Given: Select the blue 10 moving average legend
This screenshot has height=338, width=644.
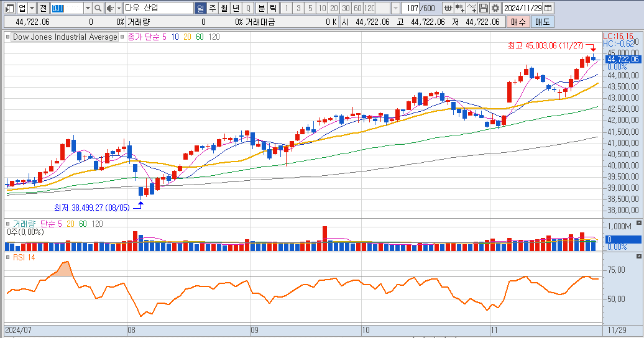Looking at the screenshot, I should 175,37.
